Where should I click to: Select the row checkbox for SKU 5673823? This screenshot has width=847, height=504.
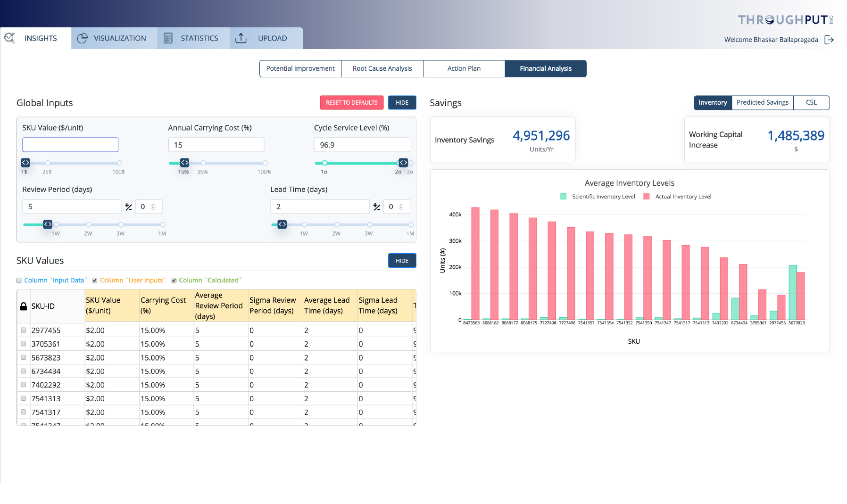[23, 357]
